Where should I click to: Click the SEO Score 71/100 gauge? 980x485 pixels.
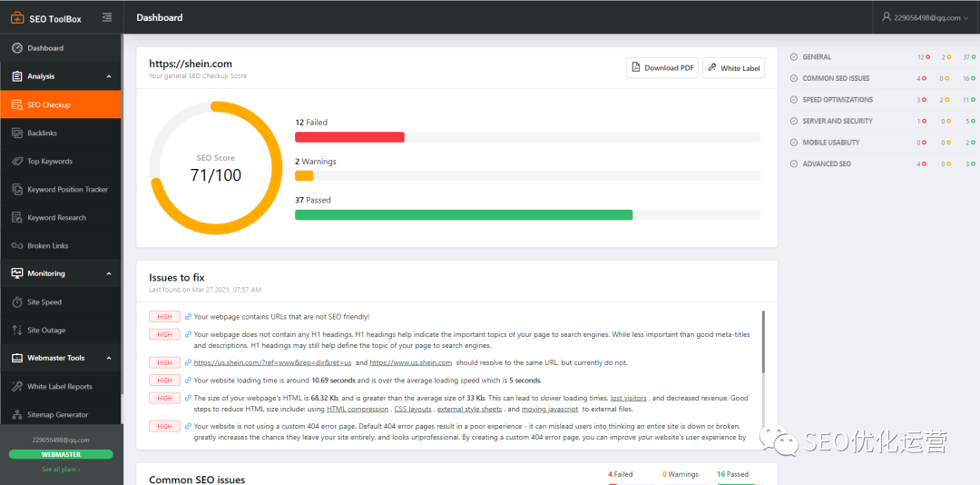[x=216, y=168]
